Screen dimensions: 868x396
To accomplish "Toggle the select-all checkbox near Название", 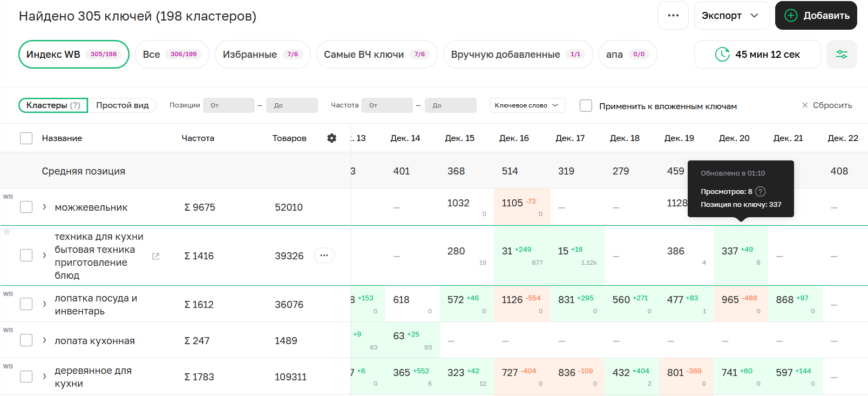I will click(x=26, y=138).
